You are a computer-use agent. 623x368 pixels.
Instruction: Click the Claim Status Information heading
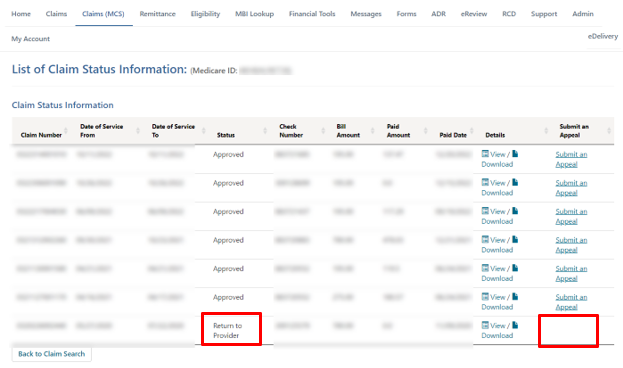tap(62, 105)
